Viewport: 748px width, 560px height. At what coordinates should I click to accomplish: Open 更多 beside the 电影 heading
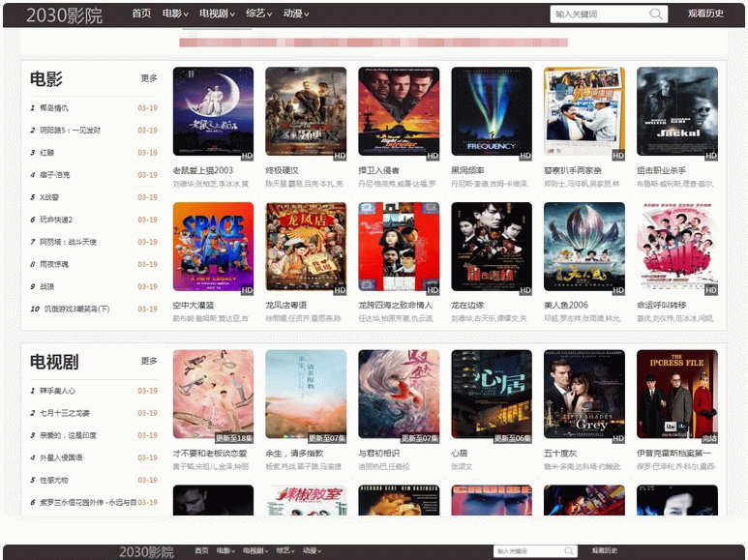tap(149, 78)
